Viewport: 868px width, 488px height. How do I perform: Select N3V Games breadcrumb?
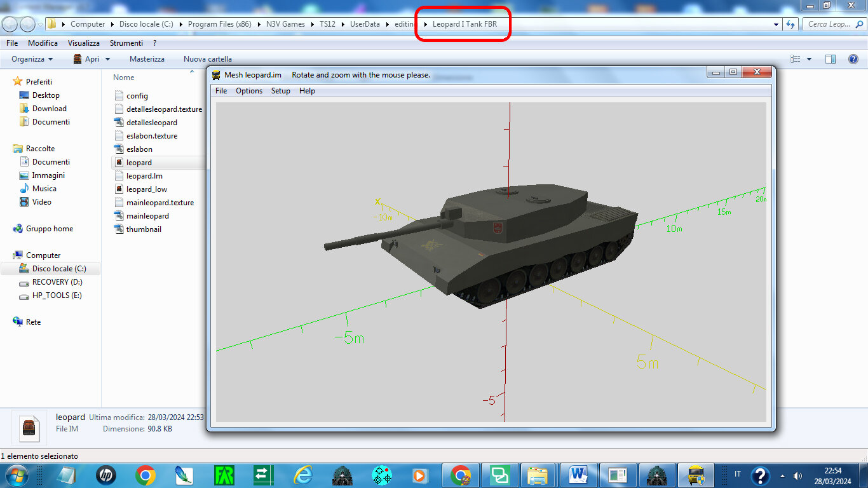[x=285, y=24]
